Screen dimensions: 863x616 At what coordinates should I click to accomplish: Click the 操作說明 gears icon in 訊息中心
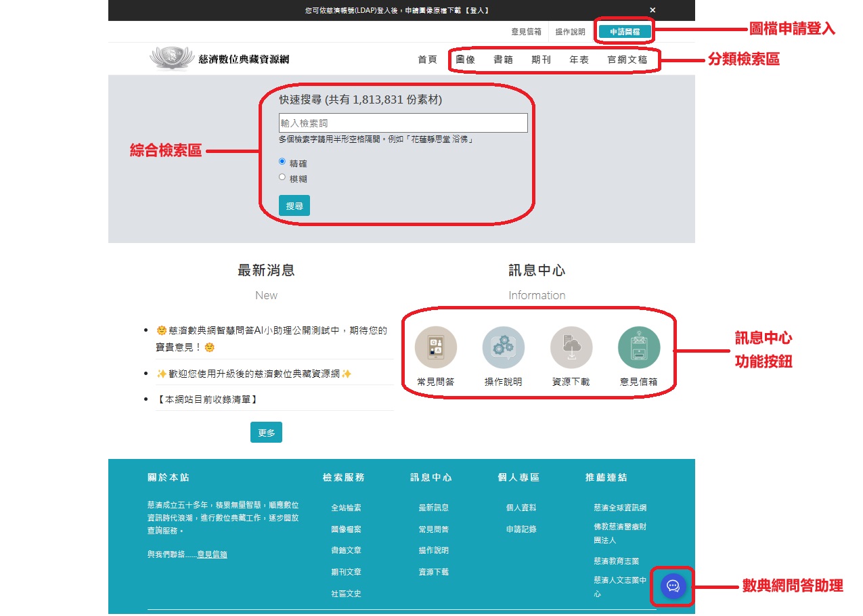tap(504, 347)
